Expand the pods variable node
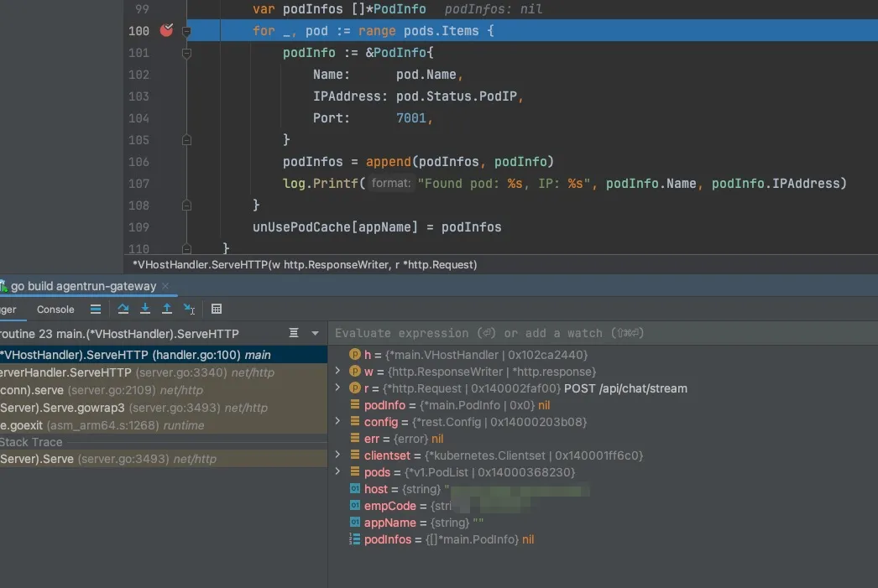The height and width of the screenshot is (588, 878). (337, 472)
